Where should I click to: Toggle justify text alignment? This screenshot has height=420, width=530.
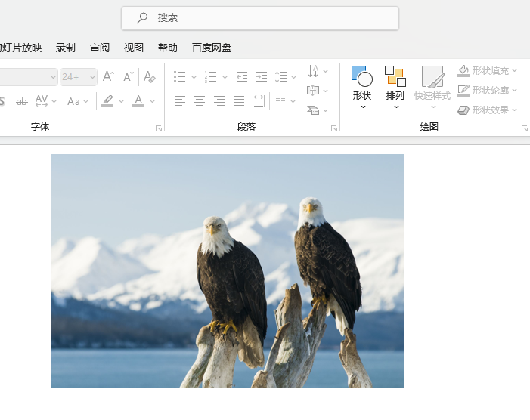(x=239, y=100)
